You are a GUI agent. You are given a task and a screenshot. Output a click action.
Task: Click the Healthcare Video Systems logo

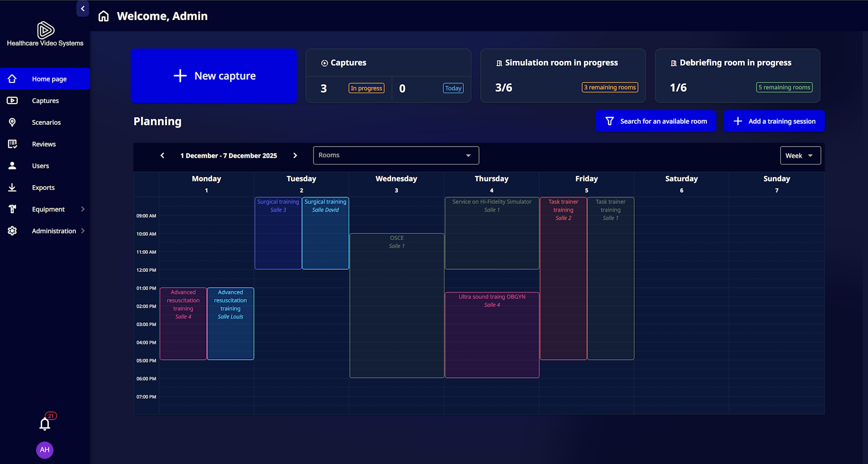click(45, 34)
